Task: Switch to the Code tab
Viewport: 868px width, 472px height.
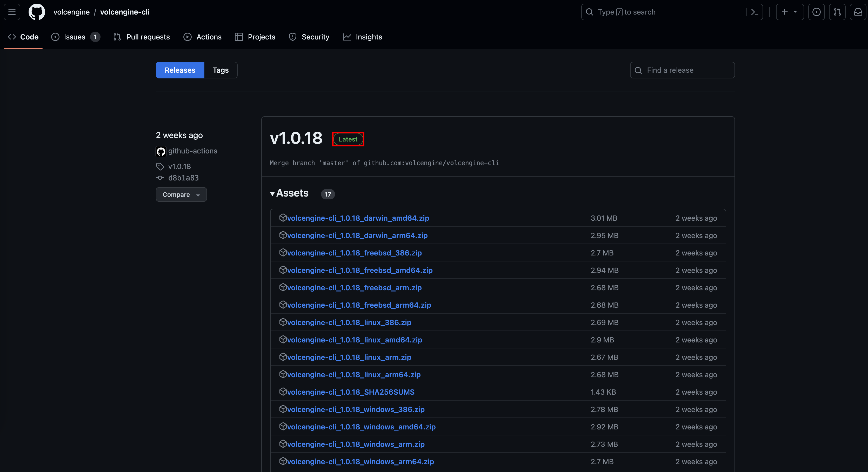Action: (23, 37)
